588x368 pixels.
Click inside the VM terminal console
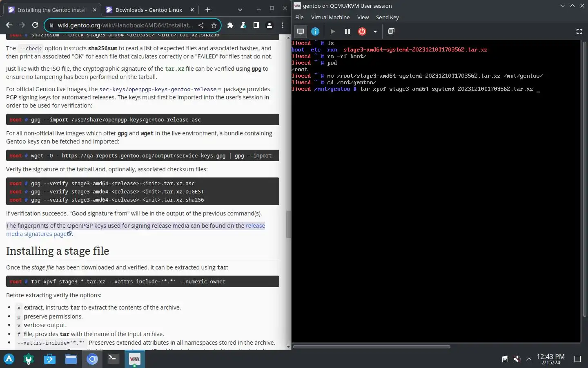[x=436, y=191]
